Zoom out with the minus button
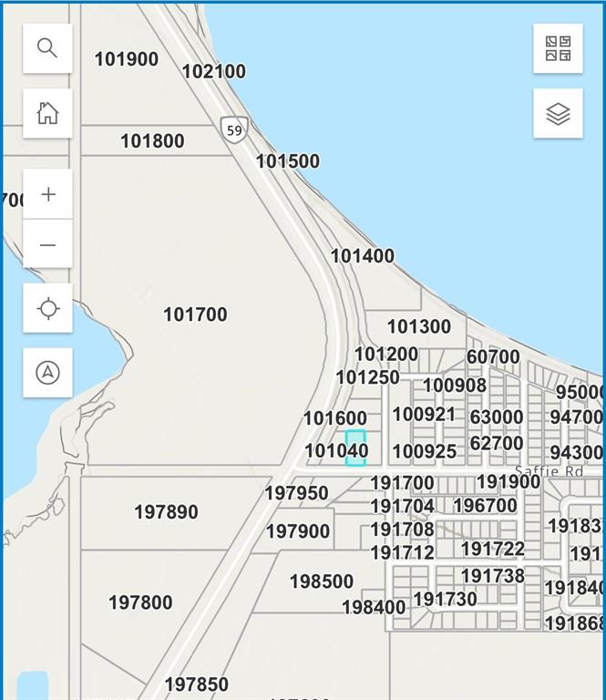Viewport: 606px width, 700px height. (x=47, y=244)
